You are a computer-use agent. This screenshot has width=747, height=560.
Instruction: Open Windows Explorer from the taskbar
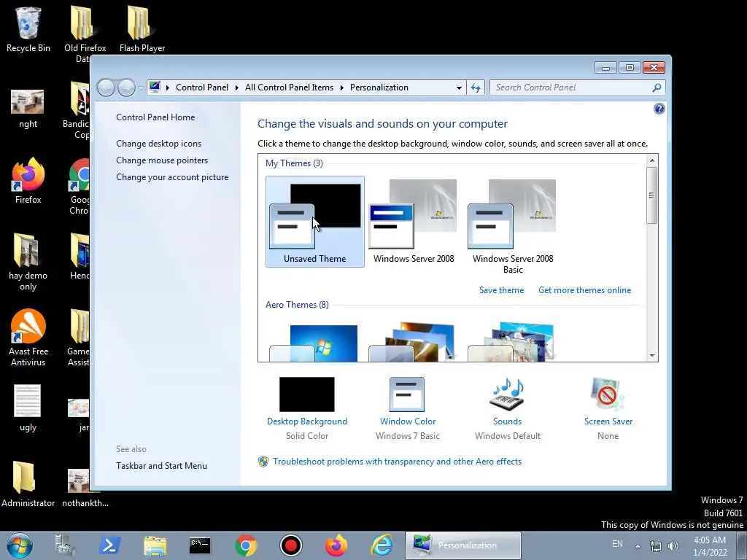point(155,545)
